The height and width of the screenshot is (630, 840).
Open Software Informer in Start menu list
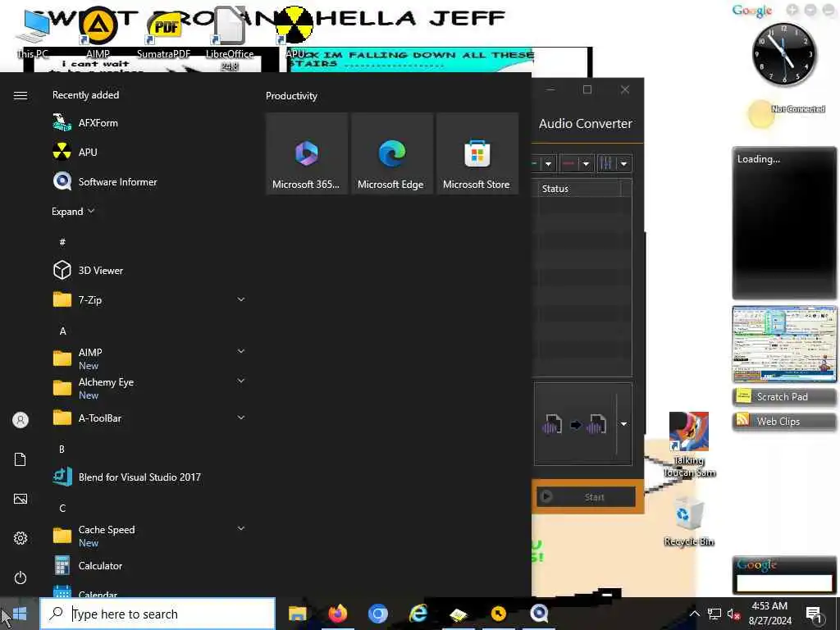(148, 181)
